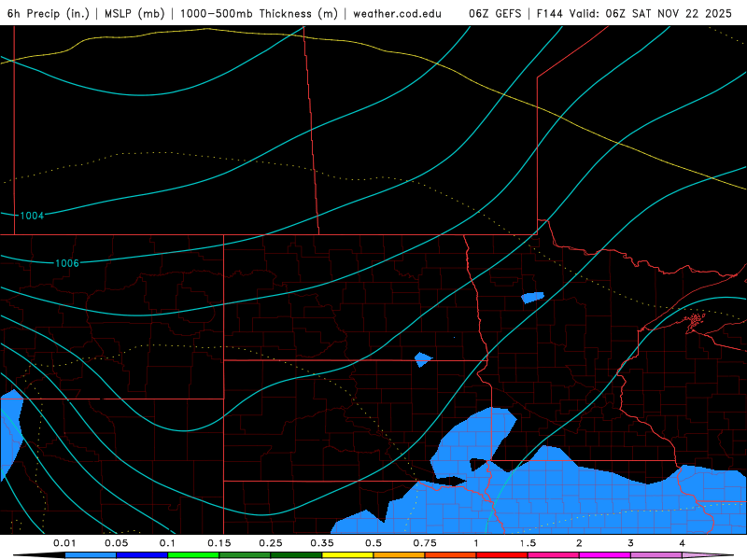Click the '06Z GEFS' model run text
747x560 pixels.
click(x=495, y=13)
